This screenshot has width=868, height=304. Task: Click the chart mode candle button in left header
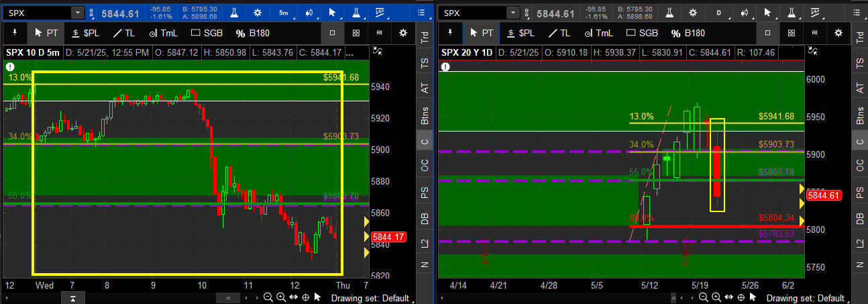click(x=309, y=13)
